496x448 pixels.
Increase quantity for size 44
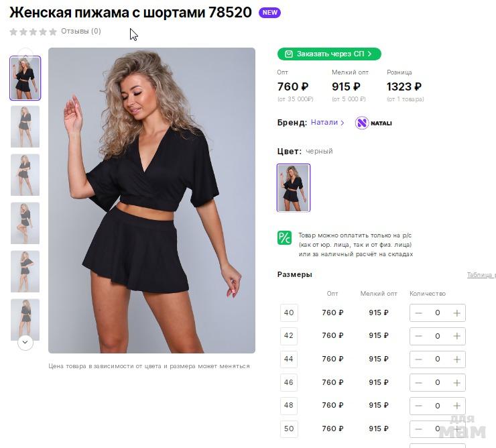457,359
